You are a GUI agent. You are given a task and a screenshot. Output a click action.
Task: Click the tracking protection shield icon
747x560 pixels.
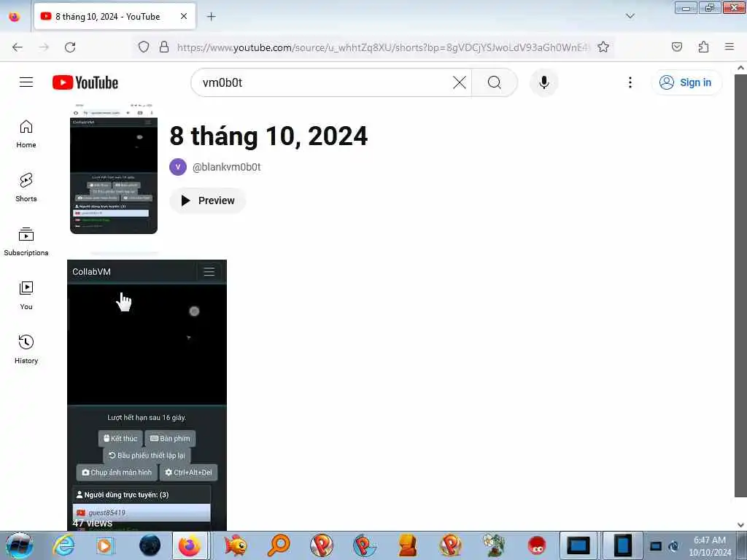point(144,47)
